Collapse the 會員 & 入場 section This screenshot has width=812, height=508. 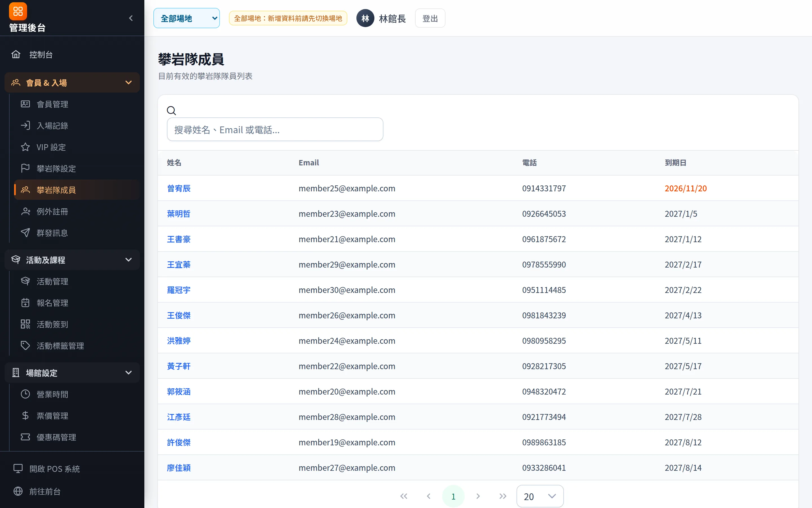[x=72, y=83]
